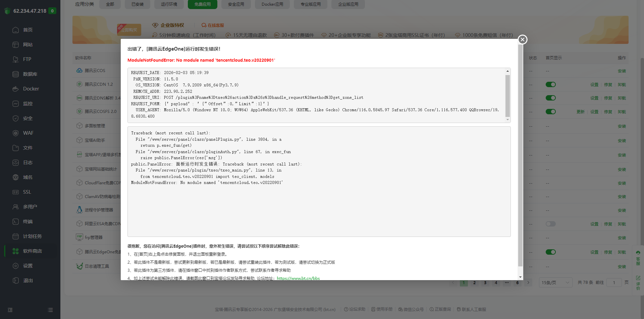Select the 运行环境 tab
Image resolution: width=644 pixels, height=319 pixels.
tap(169, 4)
